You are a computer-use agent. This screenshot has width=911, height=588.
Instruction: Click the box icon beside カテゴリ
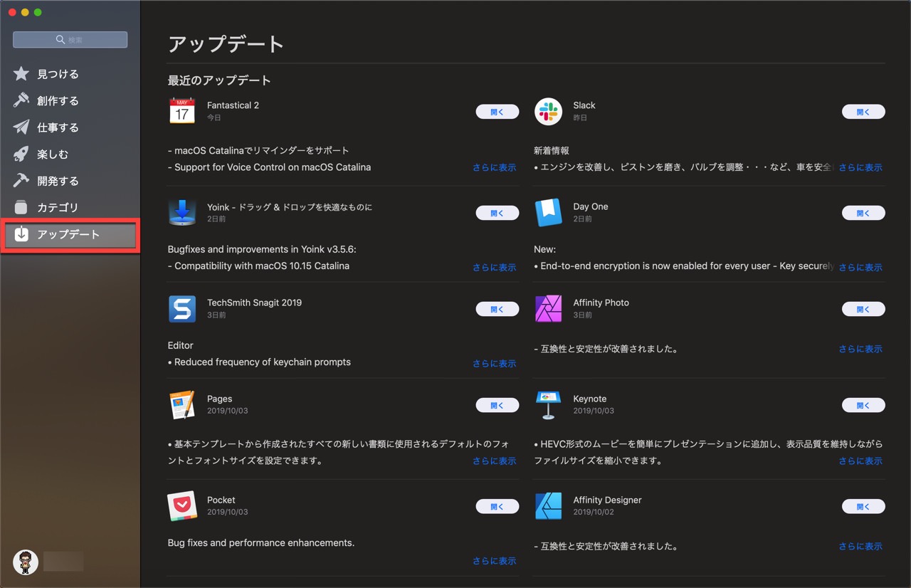21,207
